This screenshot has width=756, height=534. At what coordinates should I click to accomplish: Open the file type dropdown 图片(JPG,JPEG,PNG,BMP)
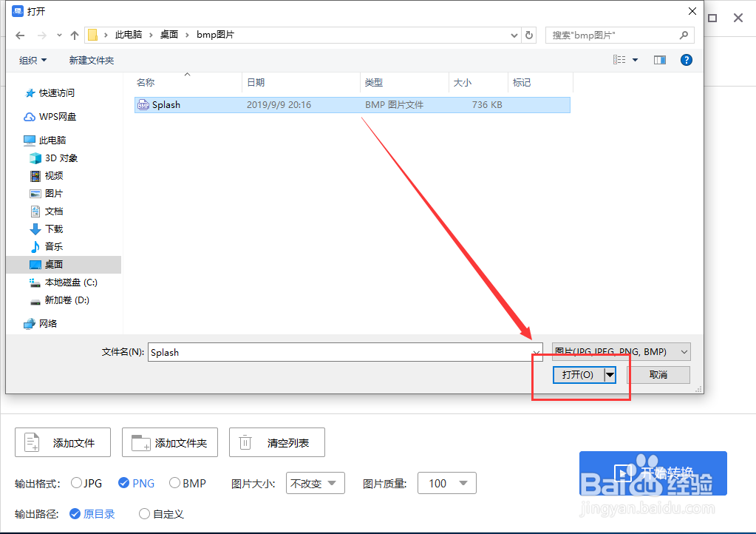[x=620, y=351]
